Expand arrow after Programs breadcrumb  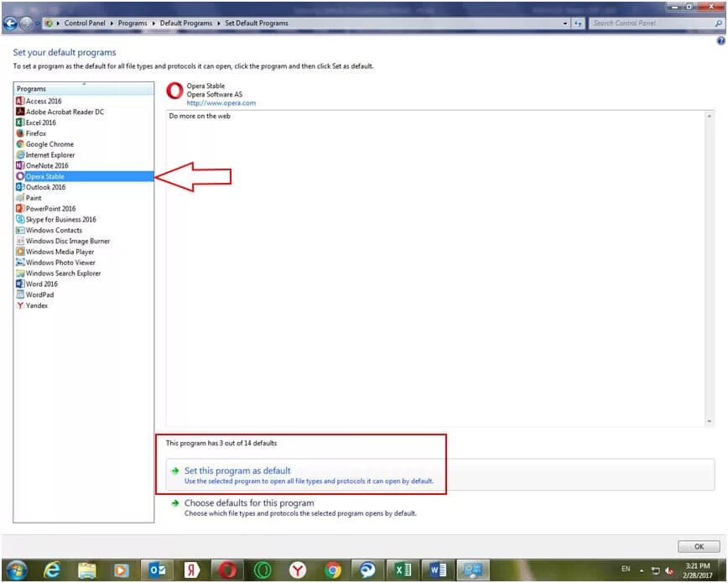(153, 23)
